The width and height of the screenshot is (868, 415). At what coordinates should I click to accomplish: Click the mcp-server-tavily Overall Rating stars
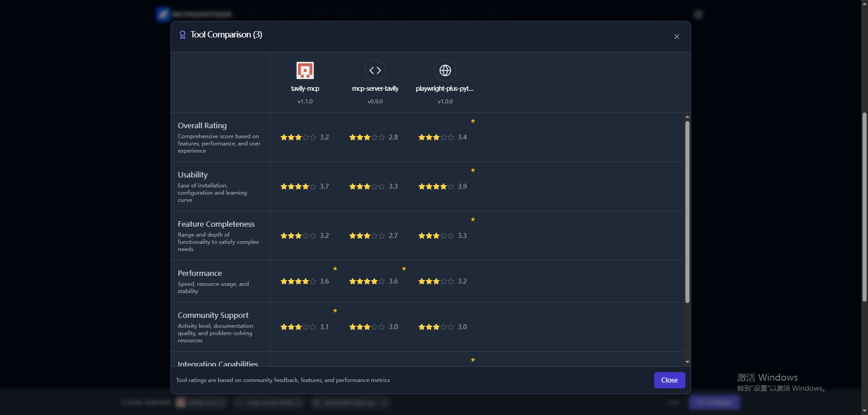pos(367,137)
